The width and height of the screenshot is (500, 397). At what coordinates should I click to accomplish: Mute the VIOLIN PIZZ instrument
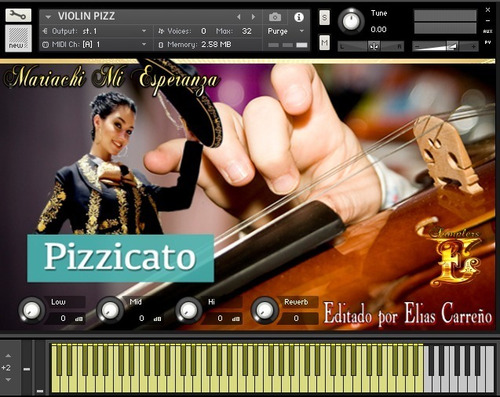(324, 42)
